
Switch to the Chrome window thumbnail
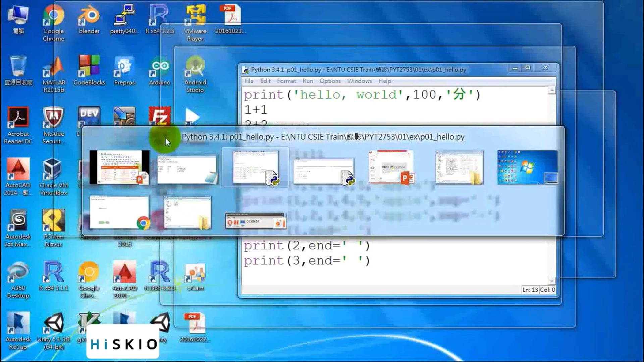[x=119, y=212]
